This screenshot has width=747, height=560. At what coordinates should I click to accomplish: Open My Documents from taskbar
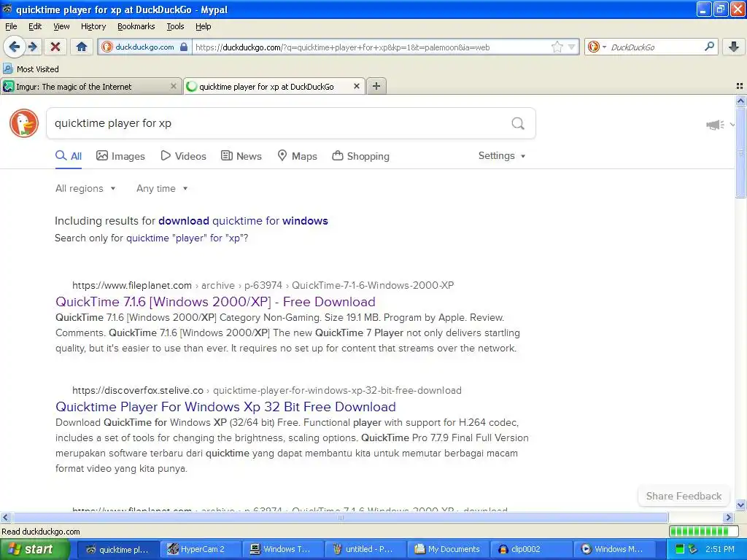click(x=448, y=550)
